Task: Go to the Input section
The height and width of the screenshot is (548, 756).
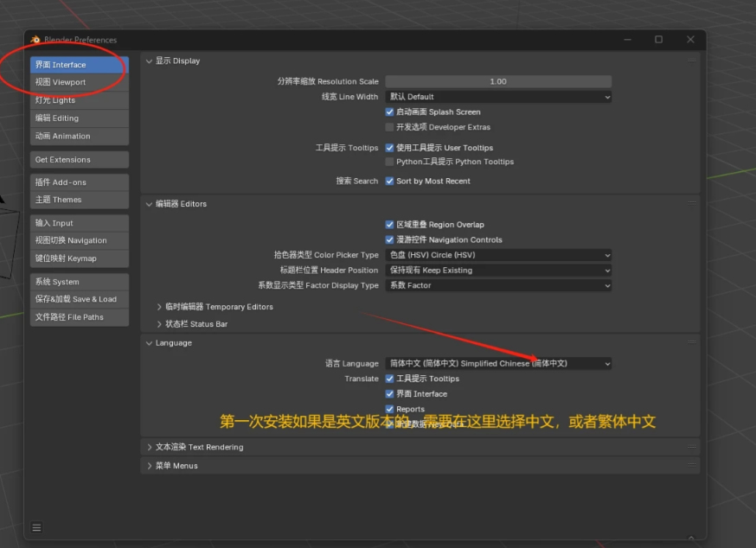Action: 80,223
